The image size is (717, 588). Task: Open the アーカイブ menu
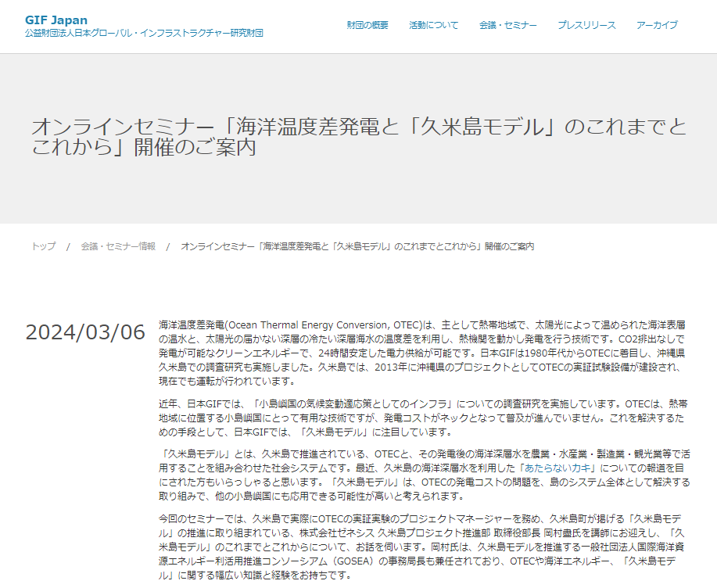(658, 24)
